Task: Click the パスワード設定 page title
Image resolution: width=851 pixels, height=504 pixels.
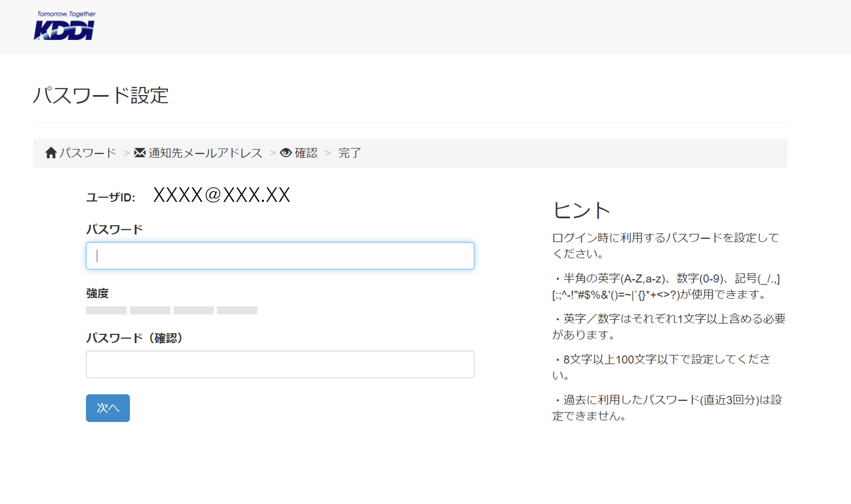Action: [101, 96]
